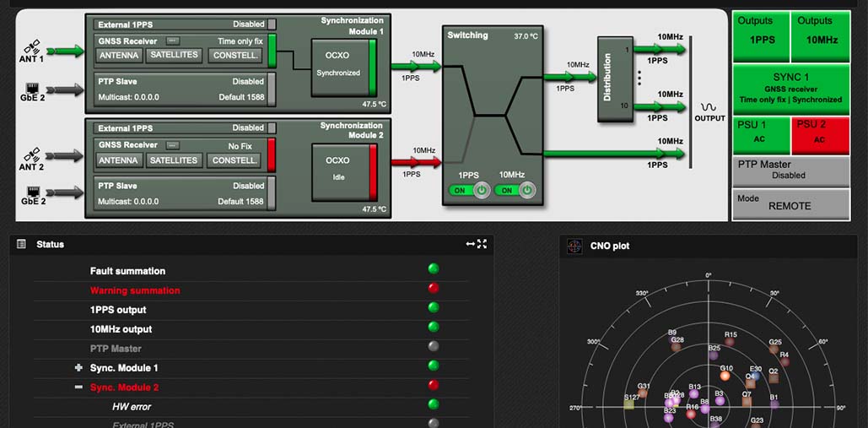Viewport: 868px width, 428px height.
Task: Expand the Sync. Module 1 status row
Action: coord(78,368)
